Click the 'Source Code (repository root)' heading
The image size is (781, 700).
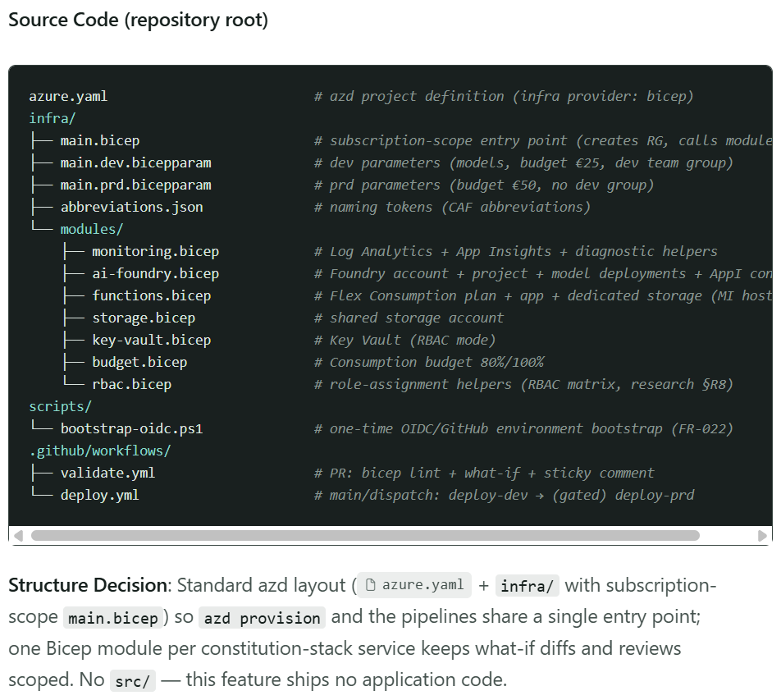[139, 20]
